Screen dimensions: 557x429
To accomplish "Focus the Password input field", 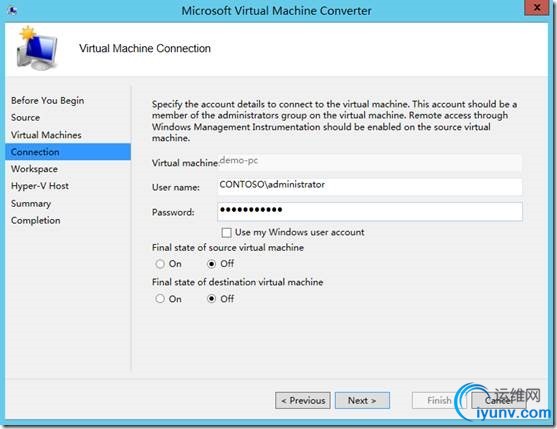I will pos(370,212).
